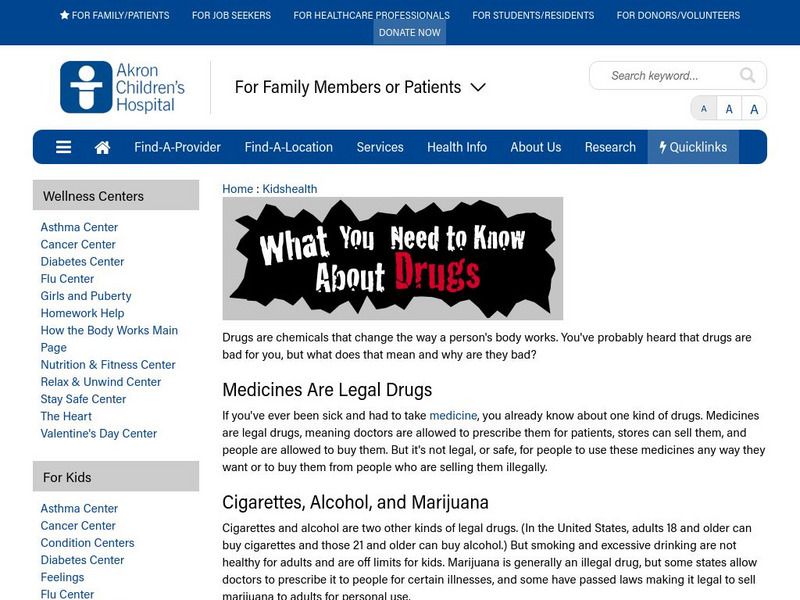The image size is (800, 600).
Task: Click the For Kids sidebar heading
Action: 116,477
